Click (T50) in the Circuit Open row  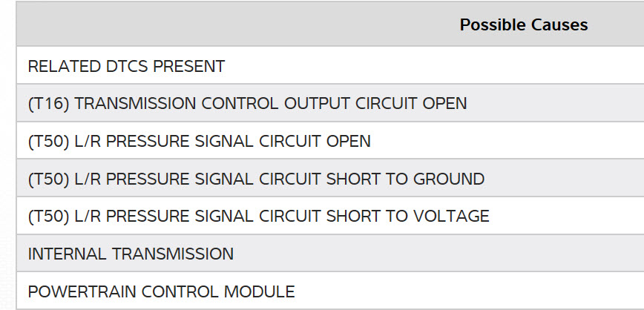click(49, 141)
